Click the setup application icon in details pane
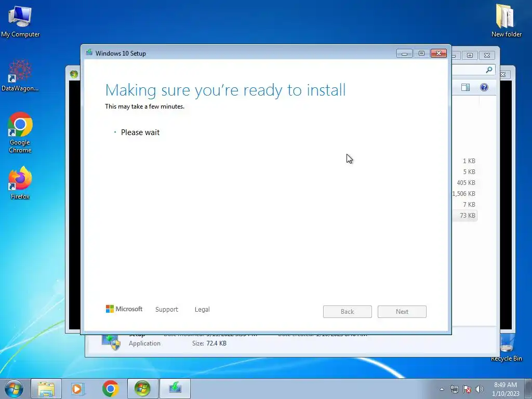This screenshot has height=399, width=532. [x=111, y=342]
